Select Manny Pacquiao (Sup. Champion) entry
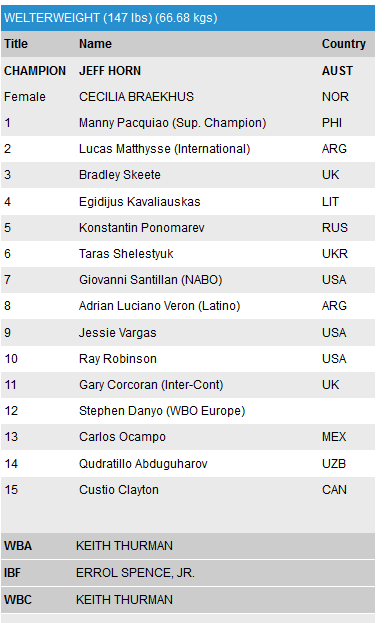This screenshot has width=385, height=623. [x=172, y=123]
